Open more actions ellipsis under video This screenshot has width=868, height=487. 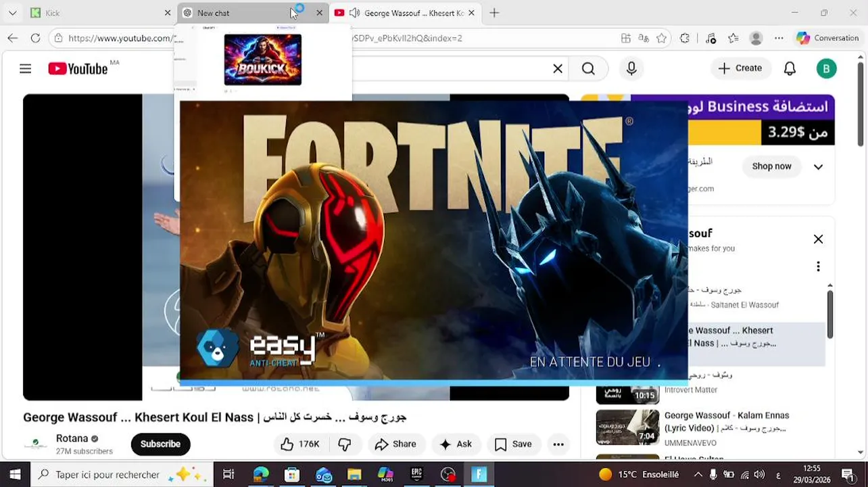pyautogui.click(x=558, y=444)
